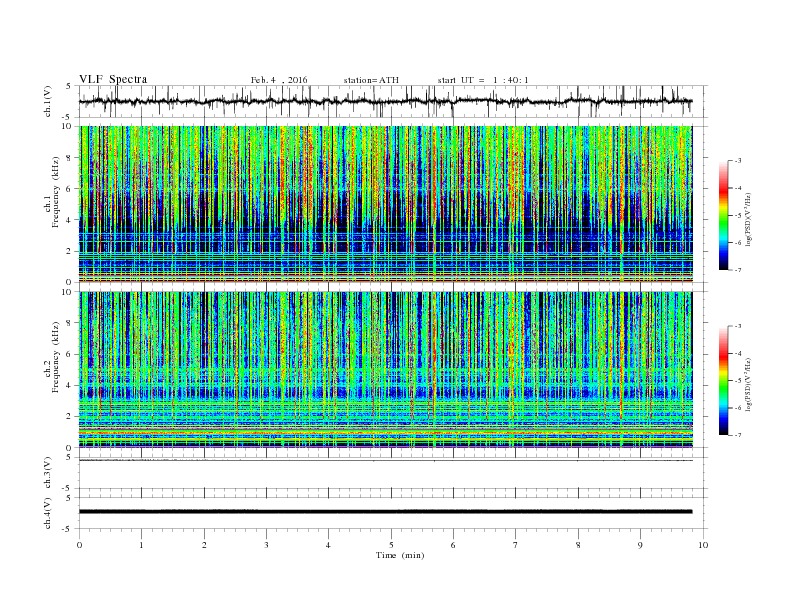Click the "ch.4(V)" axis label
Screen dimensions: 792x612
pos(48,513)
